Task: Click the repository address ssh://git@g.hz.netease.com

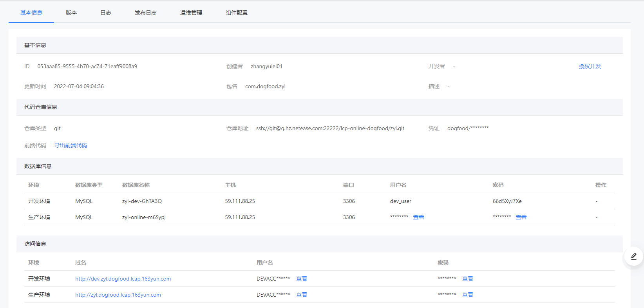Action: pyautogui.click(x=330, y=128)
